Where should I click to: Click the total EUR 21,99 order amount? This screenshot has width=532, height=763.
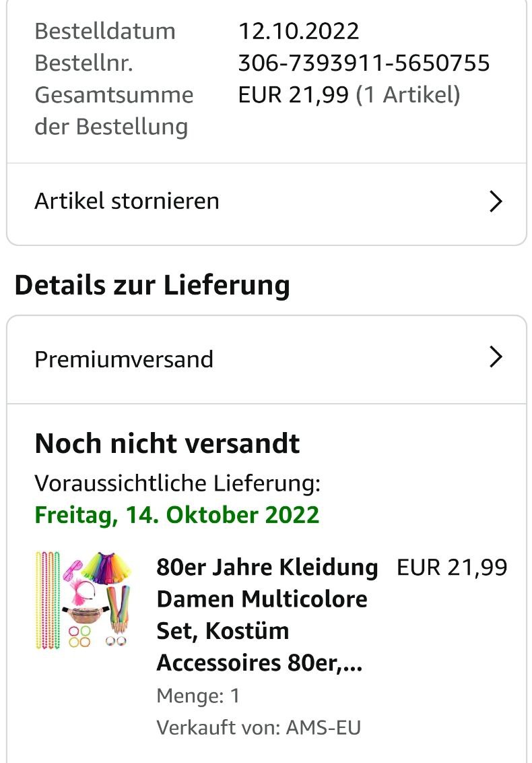pos(293,95)
